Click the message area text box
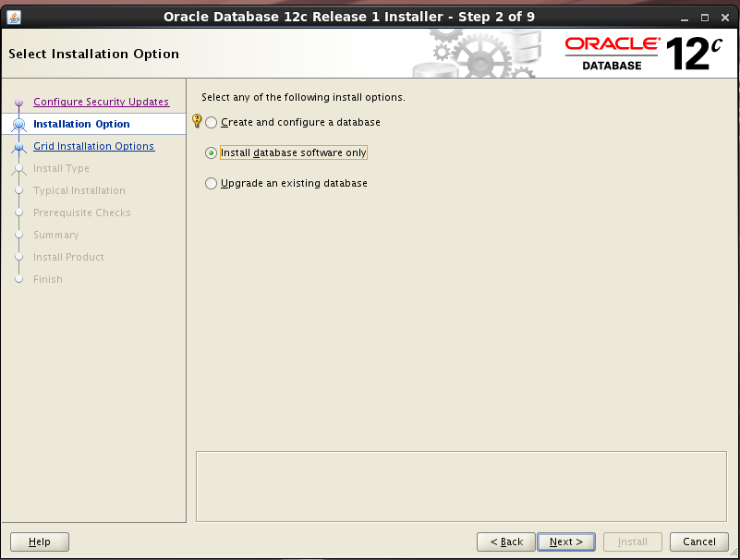 point(461,486)
